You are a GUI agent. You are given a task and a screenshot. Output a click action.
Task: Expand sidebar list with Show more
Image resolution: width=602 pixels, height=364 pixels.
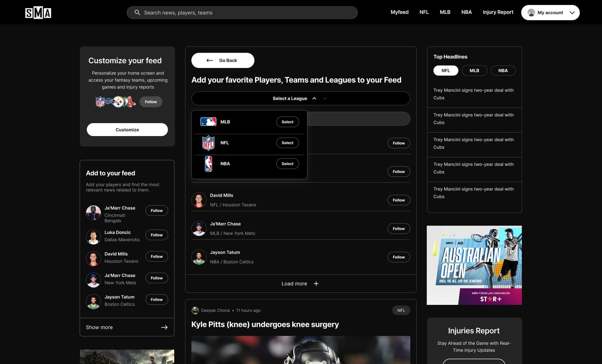click(x=127, y=327)
